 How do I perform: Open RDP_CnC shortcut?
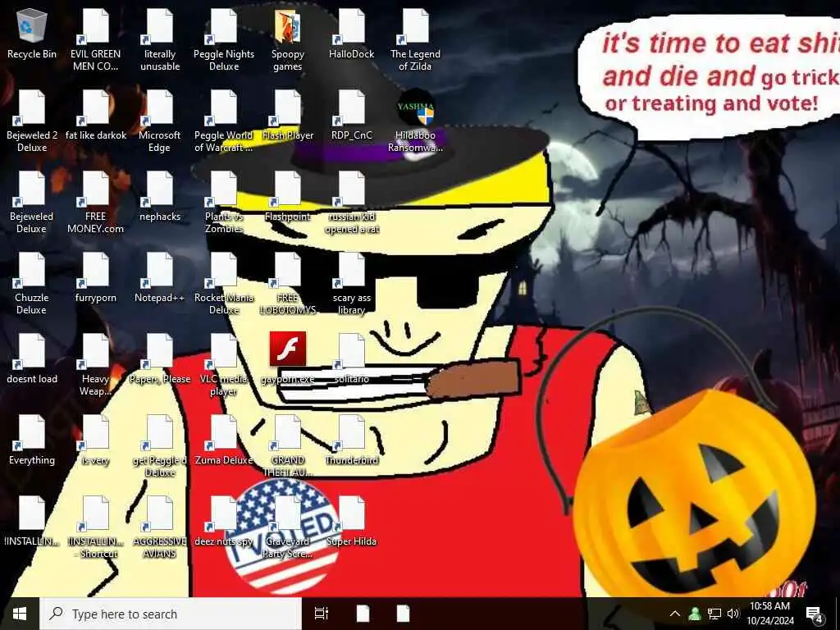pos(351,115)
